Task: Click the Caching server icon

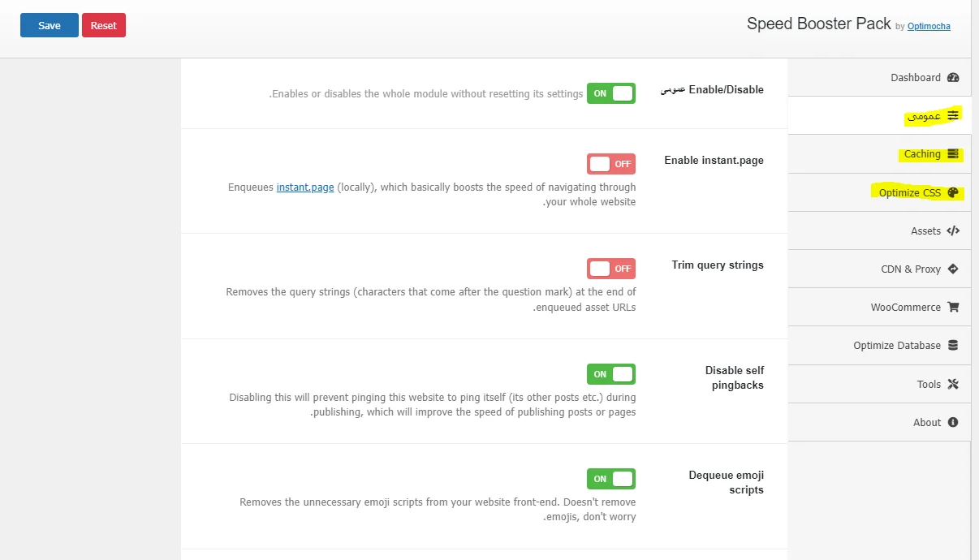Action: [x=953, y=154]
